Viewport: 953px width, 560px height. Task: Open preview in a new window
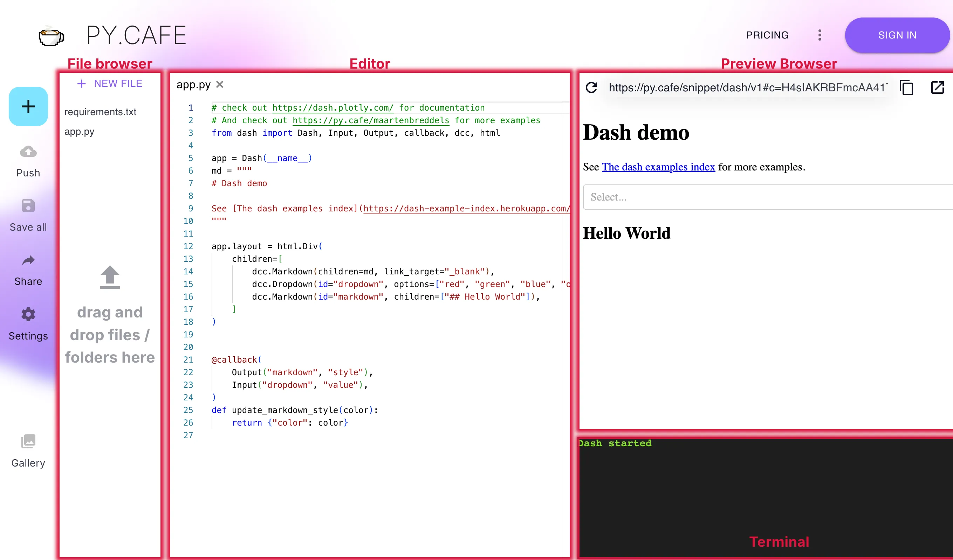pos(937,87)
